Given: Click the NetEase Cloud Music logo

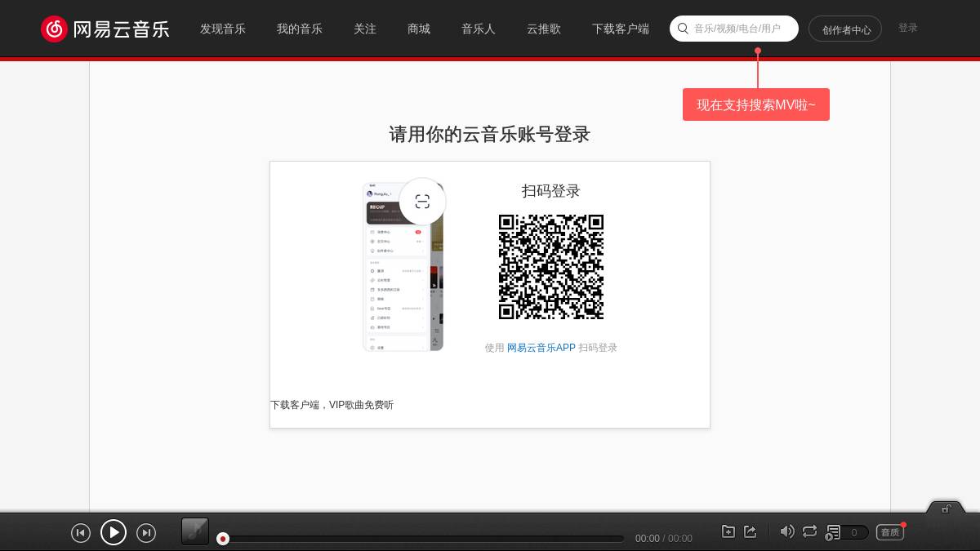Looking at the screenshot, I should 105,29.
